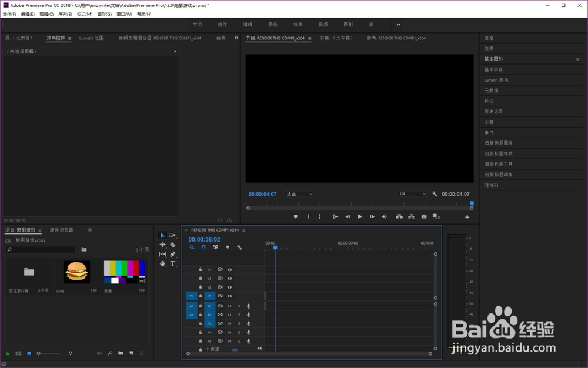The image size is (588, 368).
Task: Click the New Item icon in the project panel
Action: [x=131, y=353]
